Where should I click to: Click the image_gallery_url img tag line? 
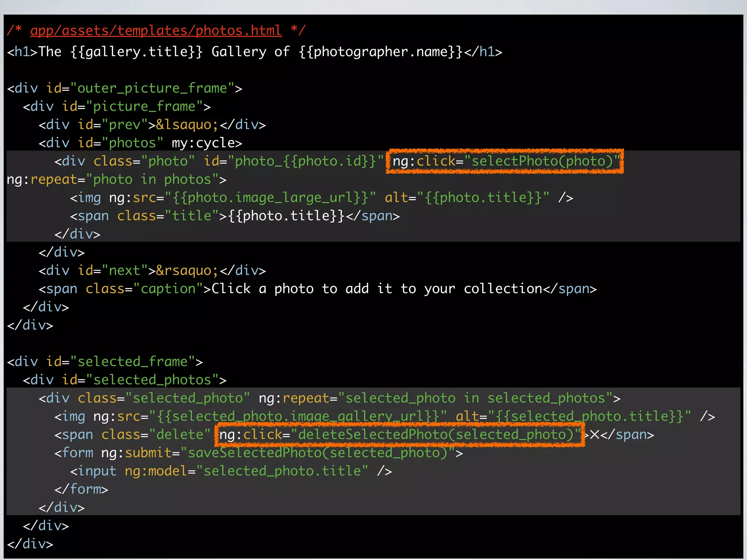pos(384,416)
